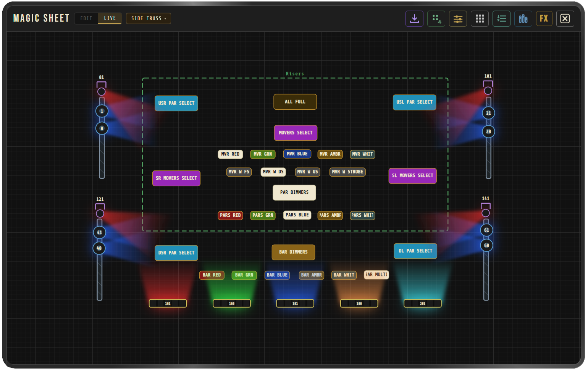The image size is (588, 370).
Task: Click SL MOVERS SELECT button
Action: click(413, 175)
